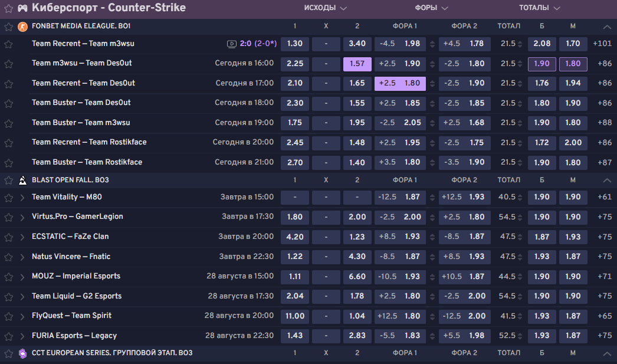Viewport: 617px width, 364px height.
Task: Click the gamepad icon beside Киберспорт title
Action: tap(22, 8)
